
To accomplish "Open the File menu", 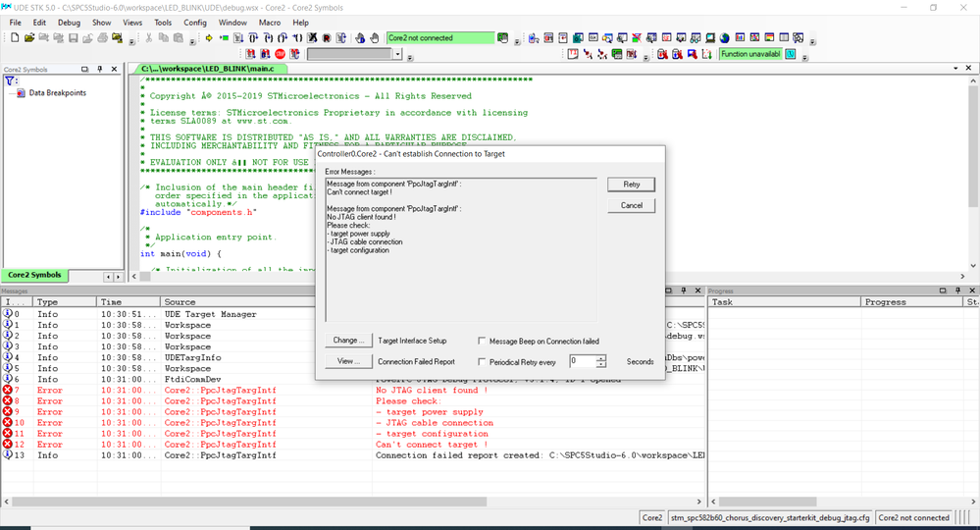I will point(15,23).
